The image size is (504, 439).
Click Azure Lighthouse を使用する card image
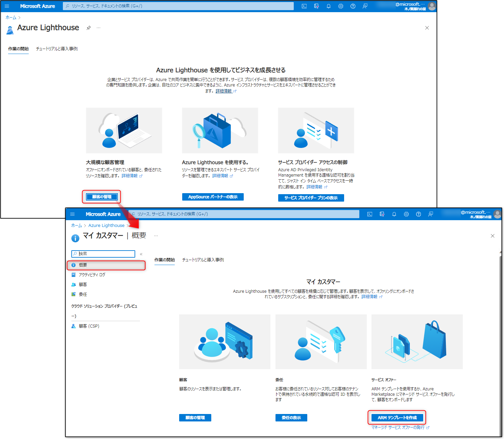(x=220, y=130)
